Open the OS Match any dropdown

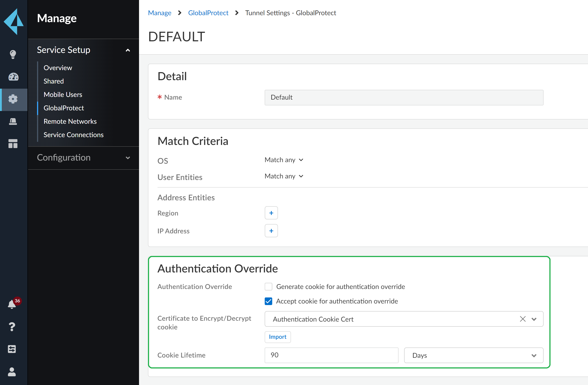[x=284, y=160]
